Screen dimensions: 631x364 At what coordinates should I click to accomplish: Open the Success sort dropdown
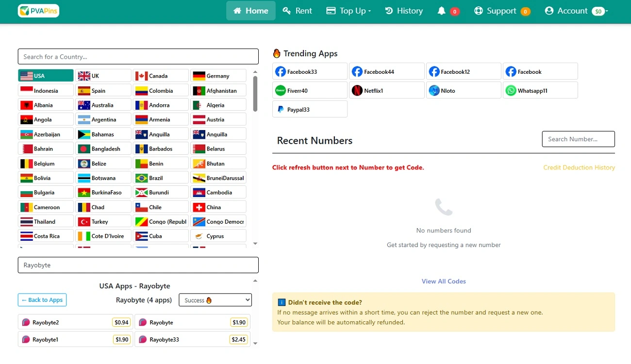(x=216, y=300)
